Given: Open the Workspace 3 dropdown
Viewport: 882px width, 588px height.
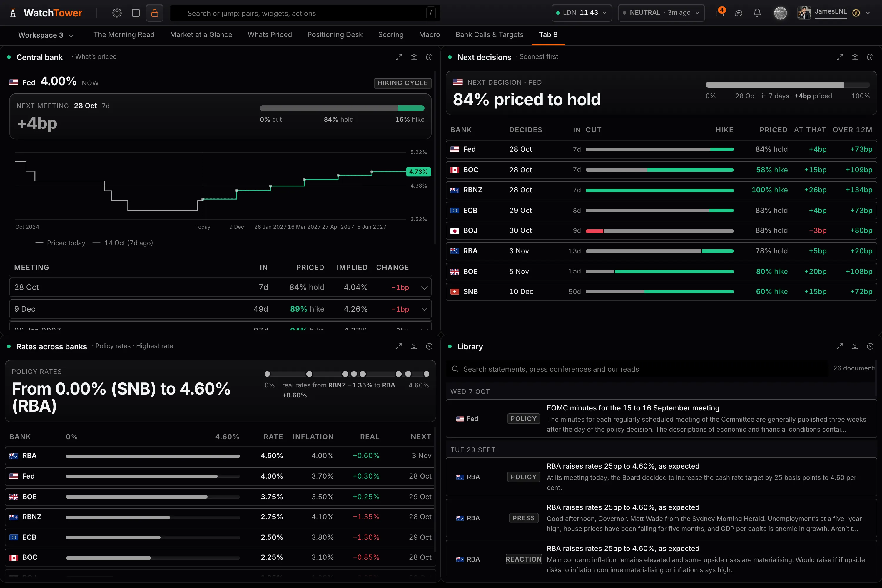Looking at the screenshot, I should 46,35.
